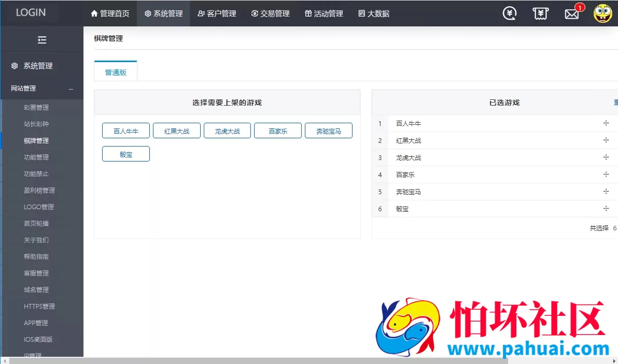Click the yen withdrawal ticket icon
Screen dimensions: 618x364
[540, 14]
